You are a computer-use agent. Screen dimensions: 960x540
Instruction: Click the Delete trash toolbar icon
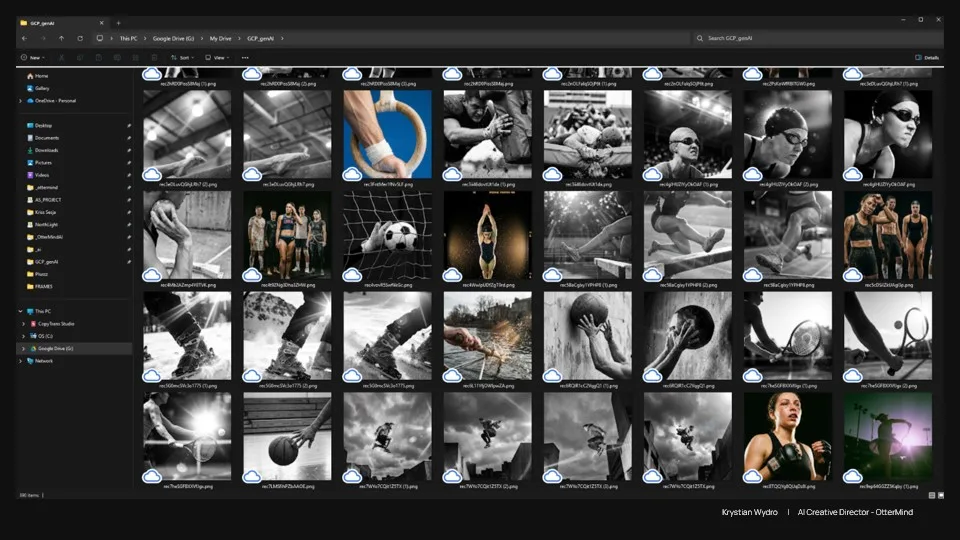pyautogui.click(x=154, y=58)
